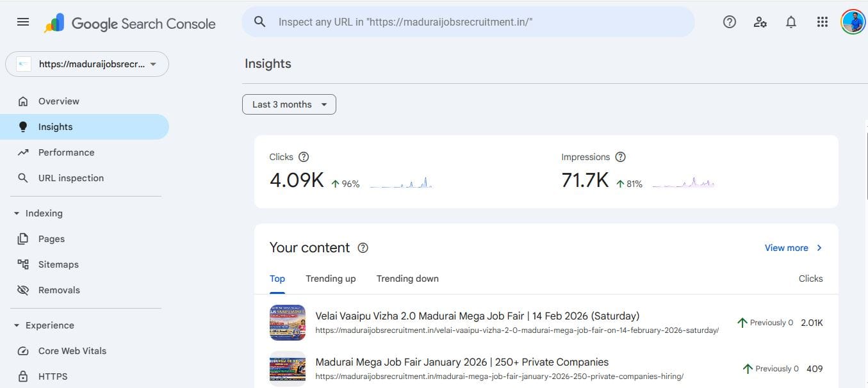Click the Impressions metric help icon
This screenshot has width=868, height=388.
(620, 156)
